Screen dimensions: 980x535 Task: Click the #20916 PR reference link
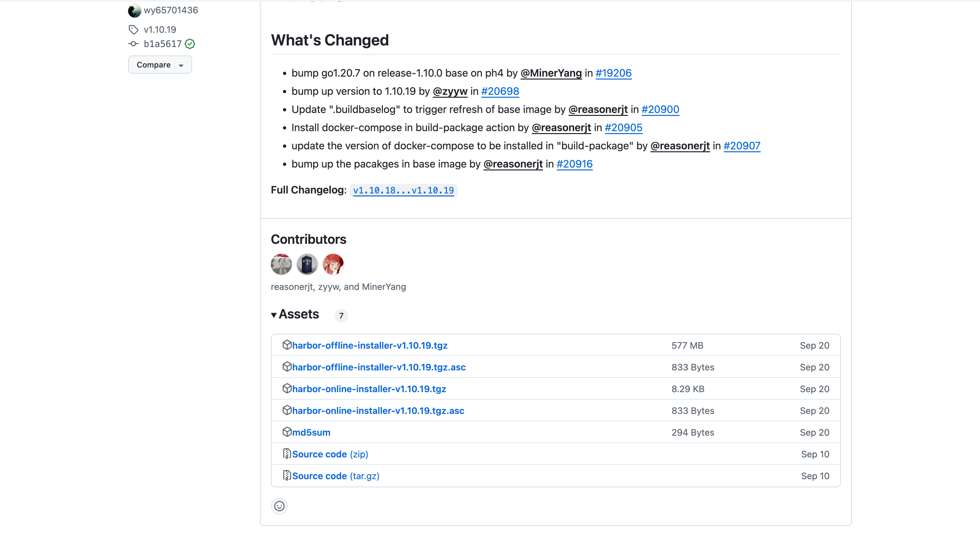(574, 163)
